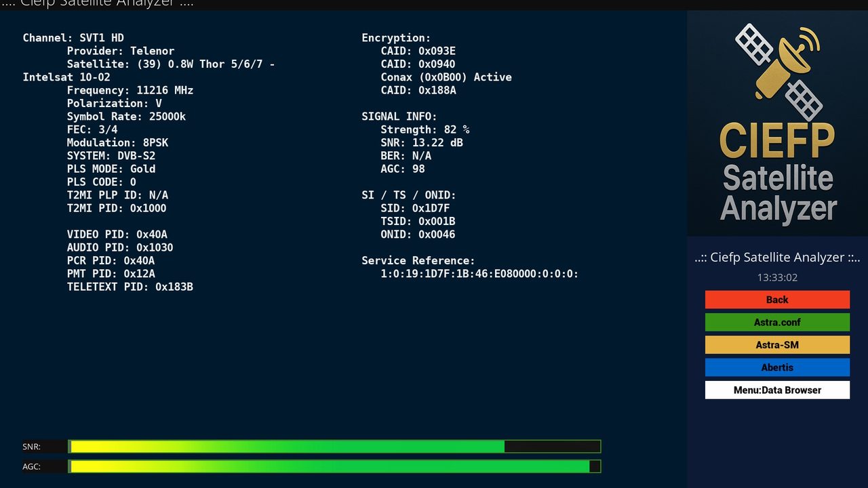Click AUDIO PID: 0x1030 line
Screen dimensions: 868x488
120,247
